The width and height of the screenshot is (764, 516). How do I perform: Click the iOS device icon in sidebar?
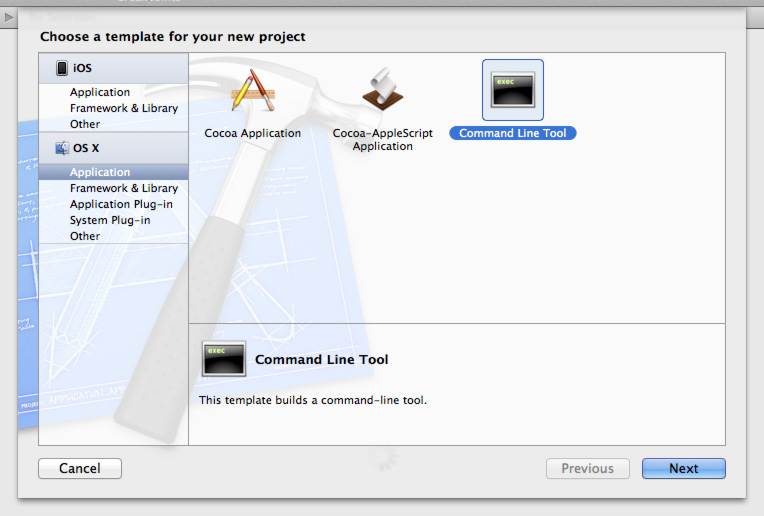[x=62, y=68]
